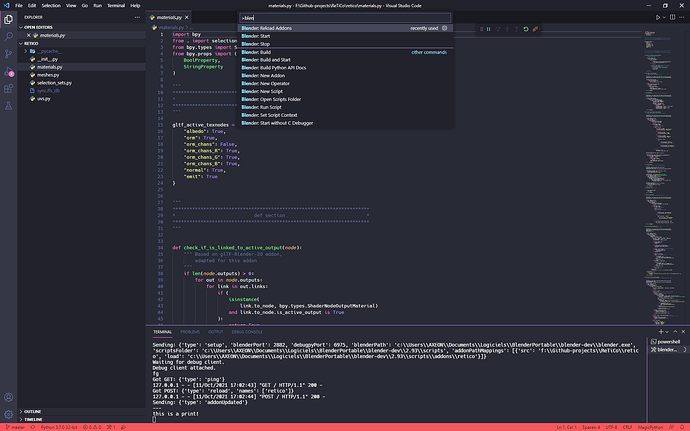Image resolution: width=690 pixels, height=431 pixels.
Task: Run the Blender: Stop command
Action: pos(345,44)
